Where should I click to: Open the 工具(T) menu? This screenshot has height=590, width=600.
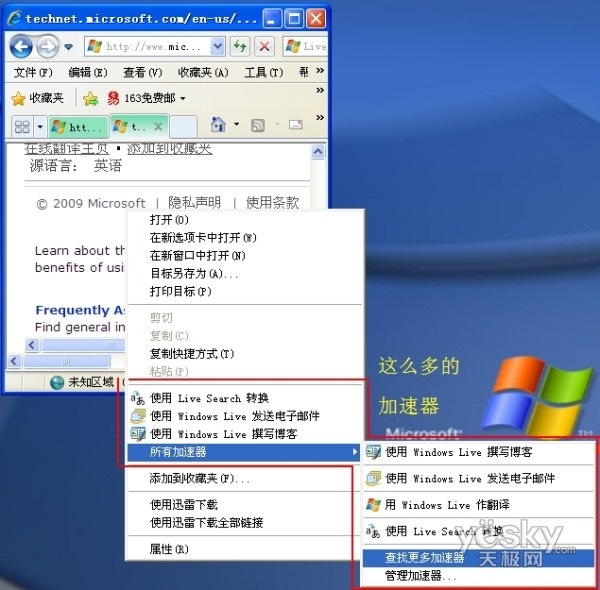(x=264, y=72)
